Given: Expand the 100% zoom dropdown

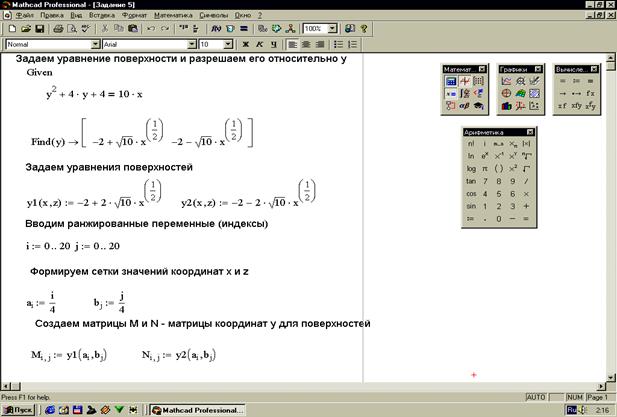Looking at the screenshot, I should 333,29.
